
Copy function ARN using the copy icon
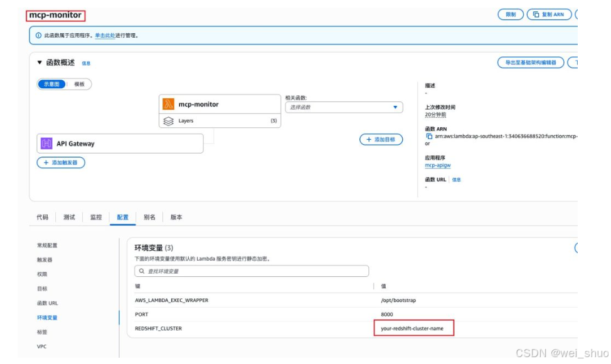point(429,136)
